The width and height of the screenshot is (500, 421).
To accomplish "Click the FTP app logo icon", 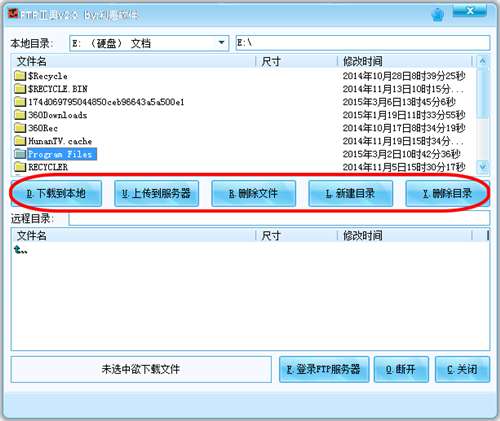I will (x=13, y=13).
